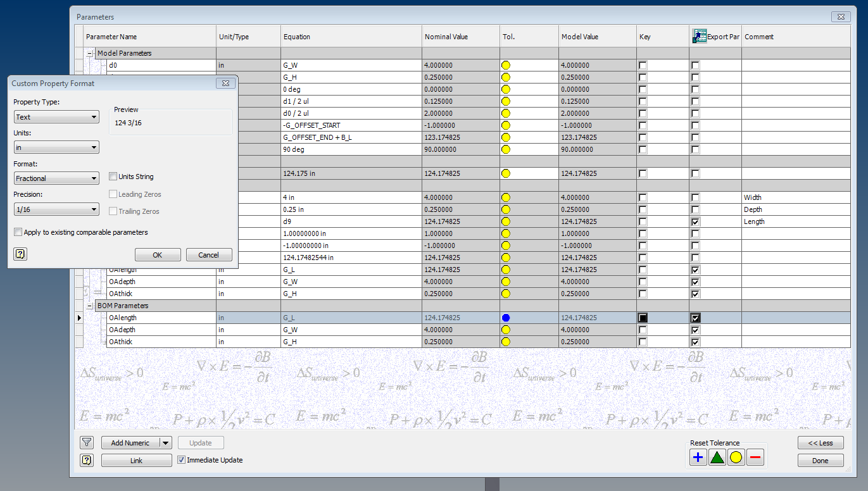868x491 pixels.
Task: Check Export box in the 0.25 in Depth row
Action: click(695, 209)
